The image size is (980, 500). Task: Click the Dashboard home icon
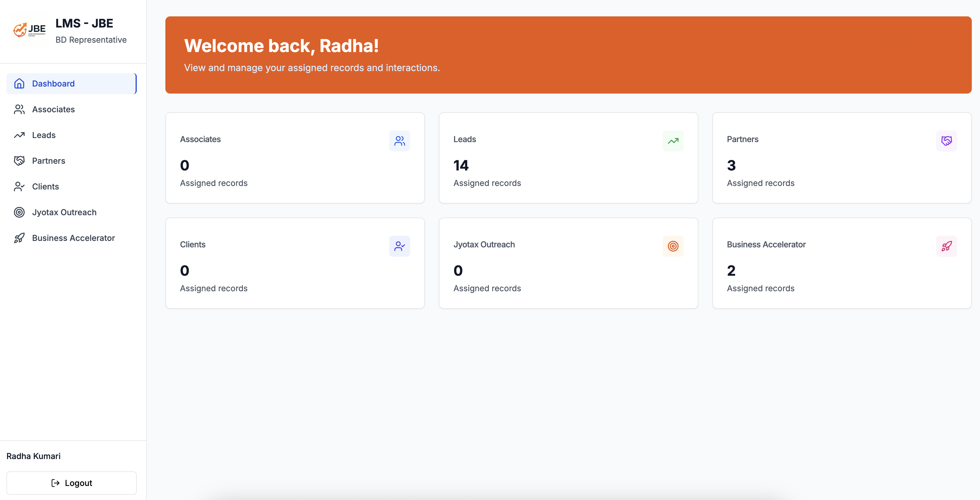pyautogui.click(x=19, y=83)
